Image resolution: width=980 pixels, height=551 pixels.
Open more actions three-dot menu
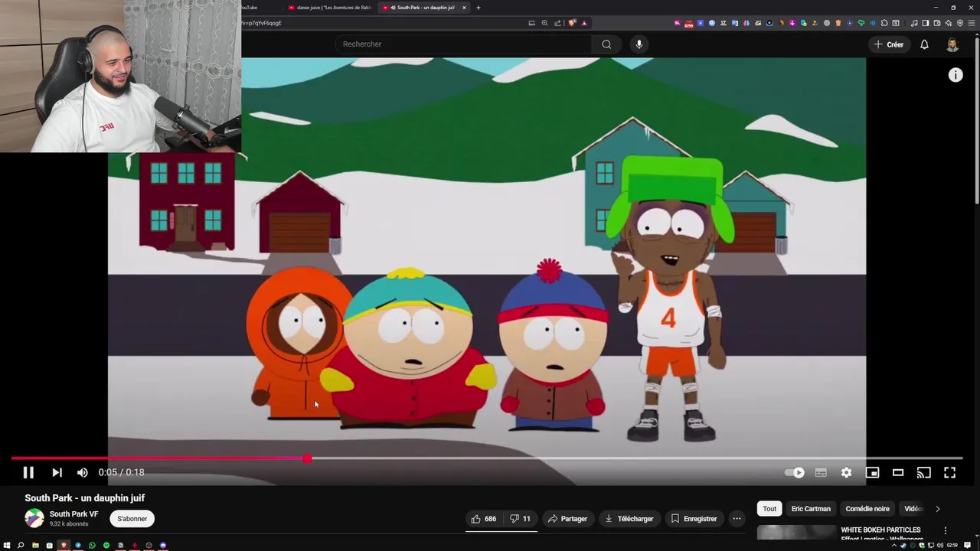click(x=737, y=519)
